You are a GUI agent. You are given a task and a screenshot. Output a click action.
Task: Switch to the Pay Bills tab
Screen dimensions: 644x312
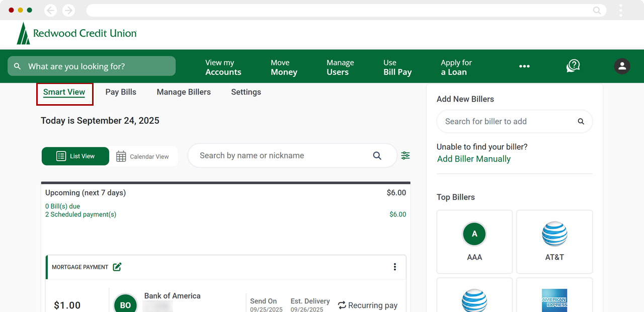(121, 92)
